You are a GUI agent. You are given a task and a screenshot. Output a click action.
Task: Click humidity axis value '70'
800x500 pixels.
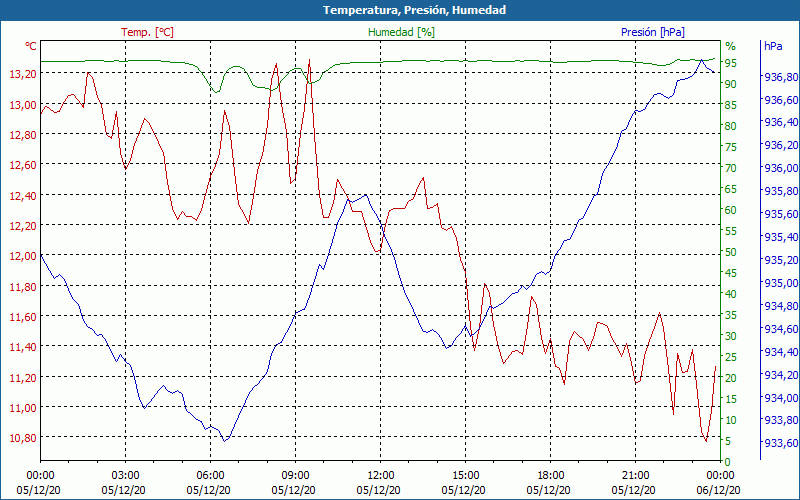point(731,168)
